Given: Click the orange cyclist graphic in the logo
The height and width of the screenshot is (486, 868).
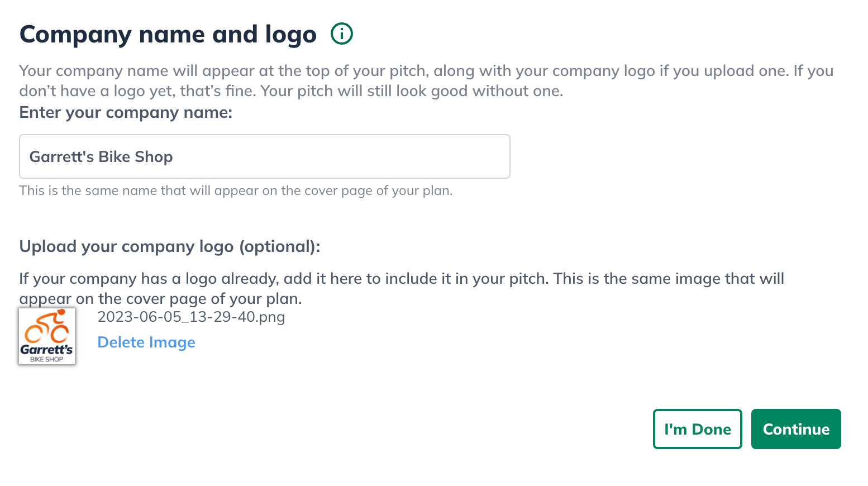Looking at the screenshot, I should 47,327.
